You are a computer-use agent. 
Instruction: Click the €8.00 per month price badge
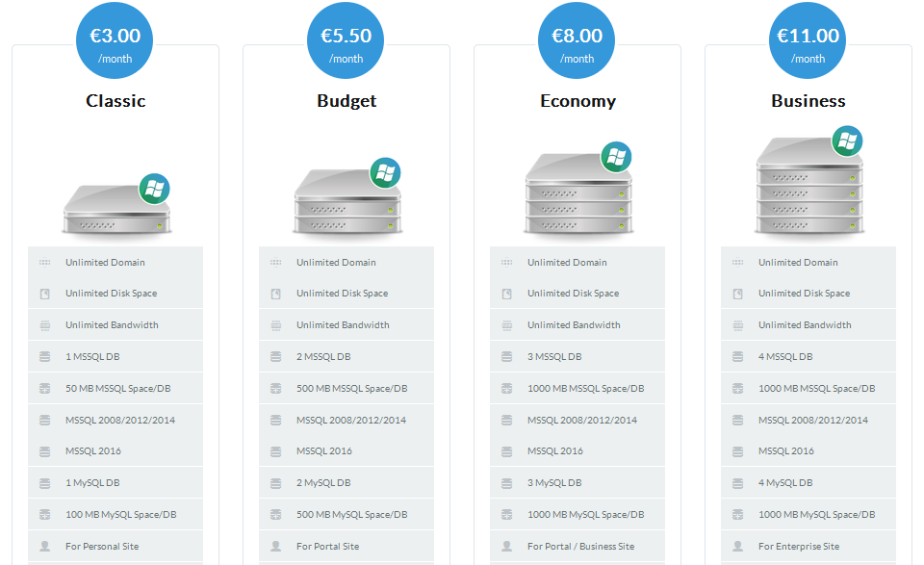(577, 40)
